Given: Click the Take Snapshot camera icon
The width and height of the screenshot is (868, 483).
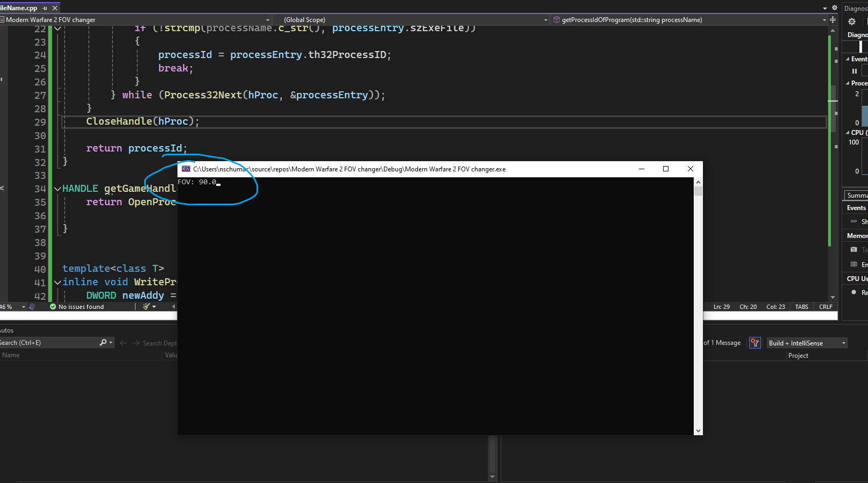Looking at the screenshot, I should 853,249.
